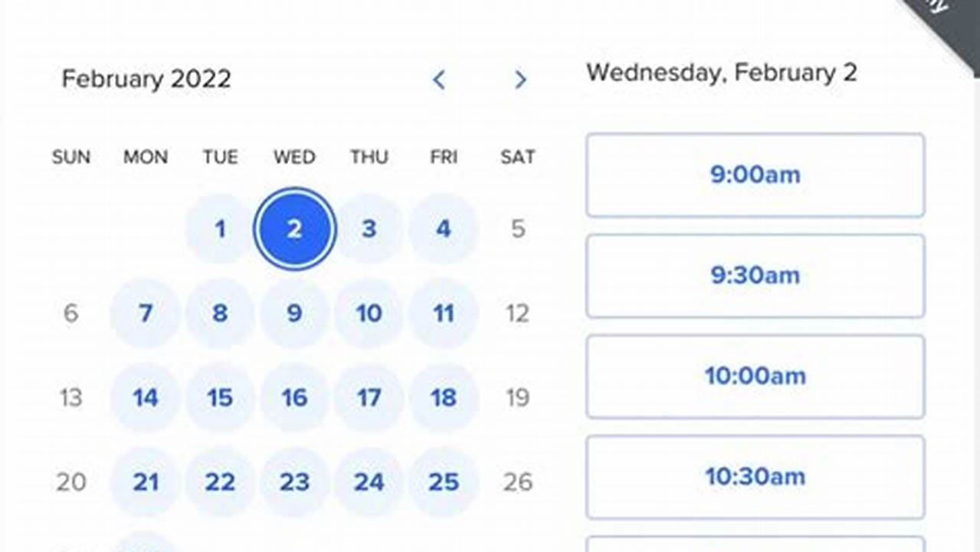This screenshot has height=552, width=980.
Task: Click the partially visible time slot below 10:30am
Action: click(x=755, y=544)
